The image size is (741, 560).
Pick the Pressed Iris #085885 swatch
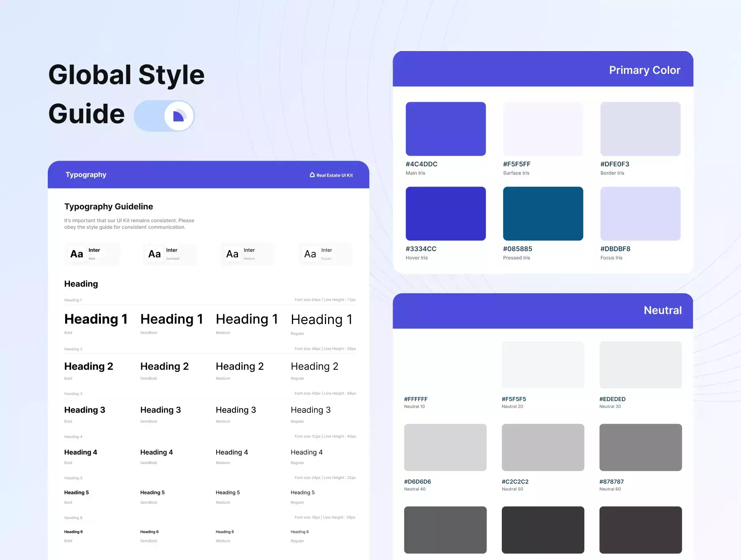543,214
